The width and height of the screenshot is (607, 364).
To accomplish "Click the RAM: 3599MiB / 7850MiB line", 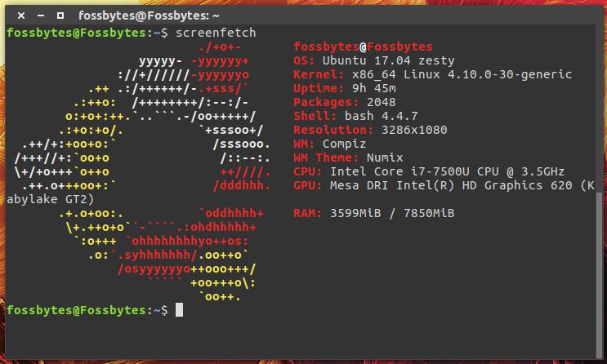I will pyautogui.click(x=373, y=214).
